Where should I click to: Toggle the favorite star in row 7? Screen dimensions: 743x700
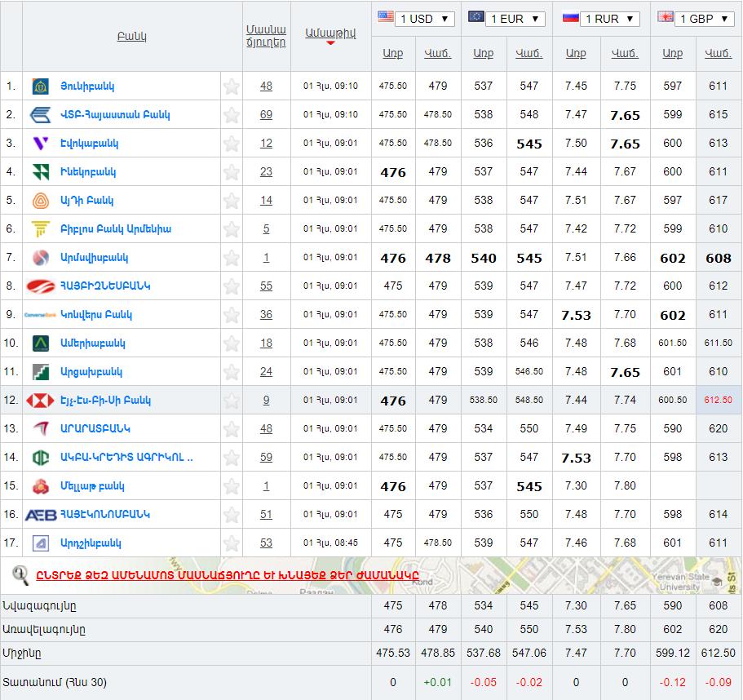(232, 258)
